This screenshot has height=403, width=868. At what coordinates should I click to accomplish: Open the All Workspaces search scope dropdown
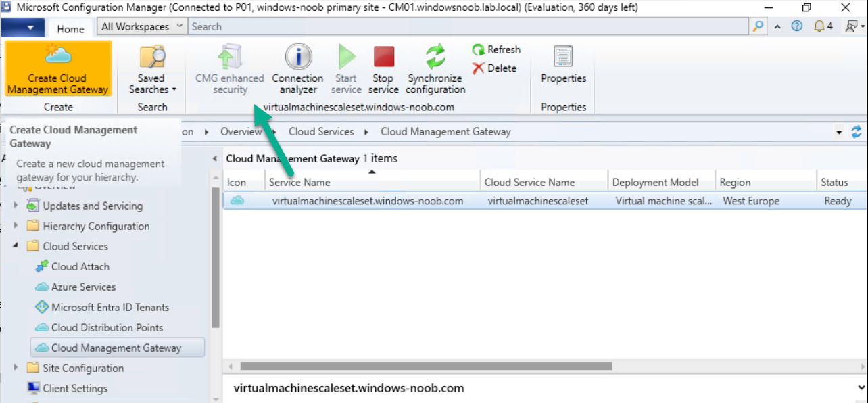pyautogui.click(x=142, y=27)
